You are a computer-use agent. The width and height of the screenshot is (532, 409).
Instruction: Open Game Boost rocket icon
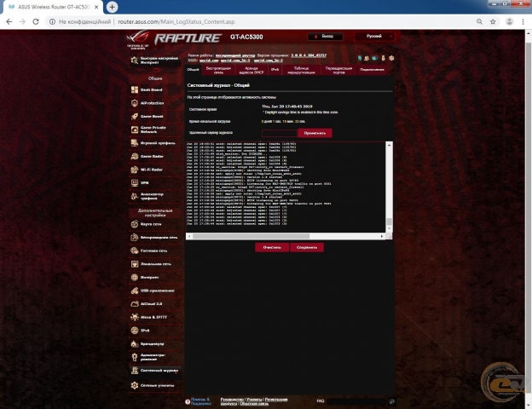click(x=135, y=117)
